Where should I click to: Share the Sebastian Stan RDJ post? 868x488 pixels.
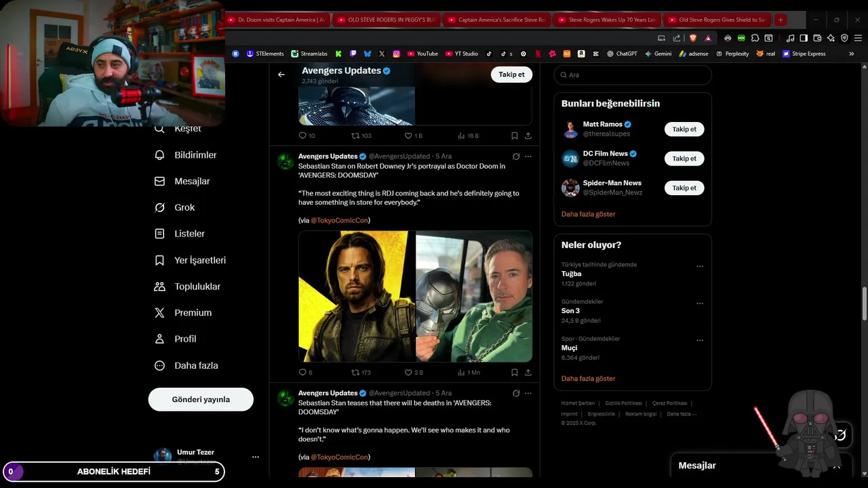click(528, 372)
